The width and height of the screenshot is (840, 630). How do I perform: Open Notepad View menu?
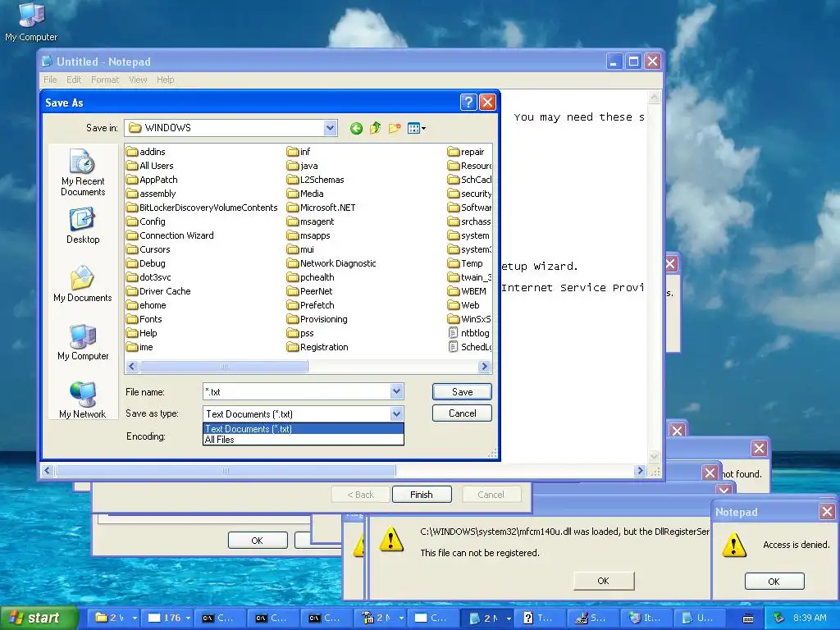(138, 80)
